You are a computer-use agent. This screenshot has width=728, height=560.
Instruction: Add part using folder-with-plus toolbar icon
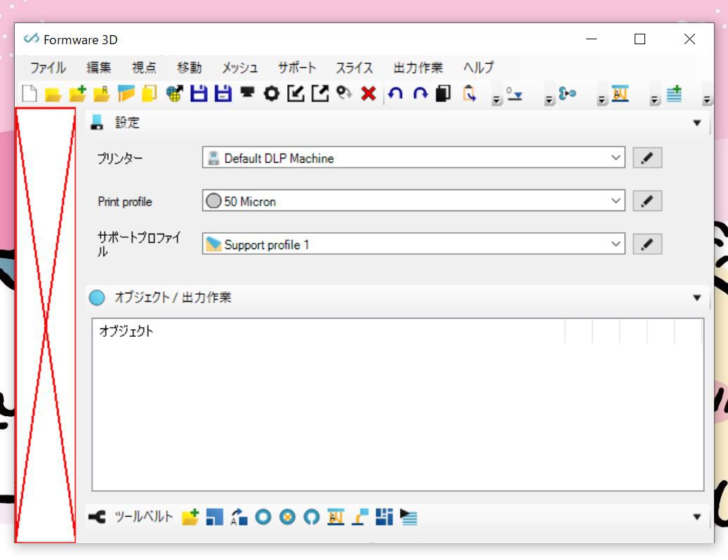pyautogui.click(x=77, y=94)
